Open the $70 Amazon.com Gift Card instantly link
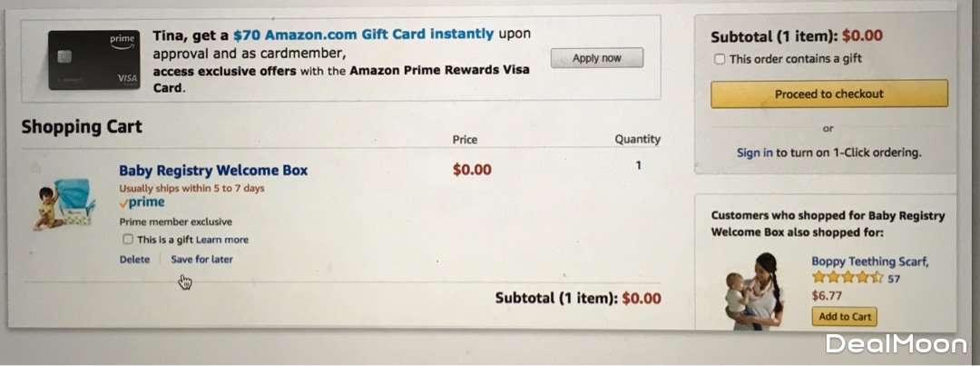 tap(363, 35)
